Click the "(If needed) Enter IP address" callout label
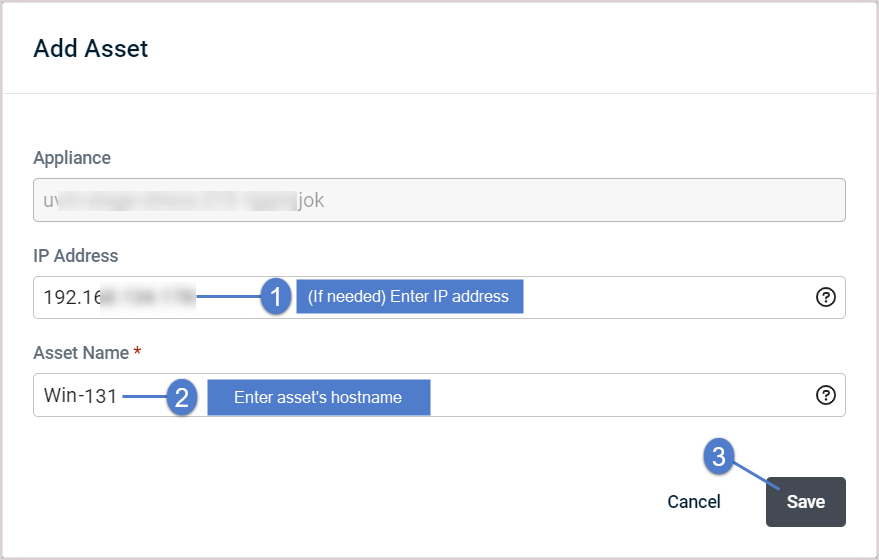Screen dimensions: 879x560 [x=410, y=297]
